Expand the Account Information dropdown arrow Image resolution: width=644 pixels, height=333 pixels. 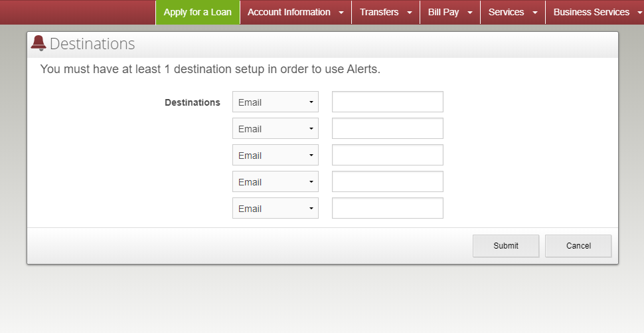(x=341, y=13)
